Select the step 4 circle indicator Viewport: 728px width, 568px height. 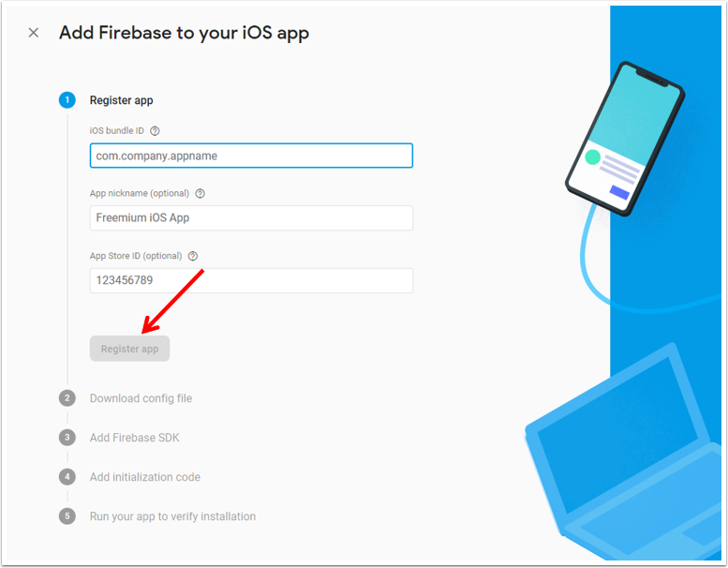tap(67, 477)
